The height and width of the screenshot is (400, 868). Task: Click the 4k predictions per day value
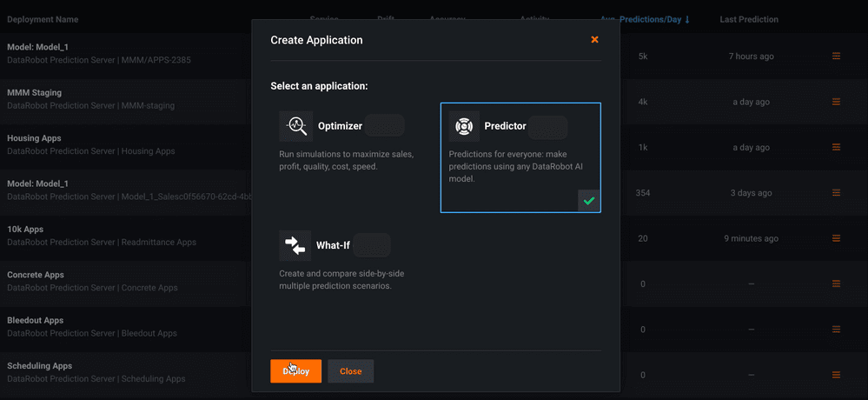pos(643,102)
